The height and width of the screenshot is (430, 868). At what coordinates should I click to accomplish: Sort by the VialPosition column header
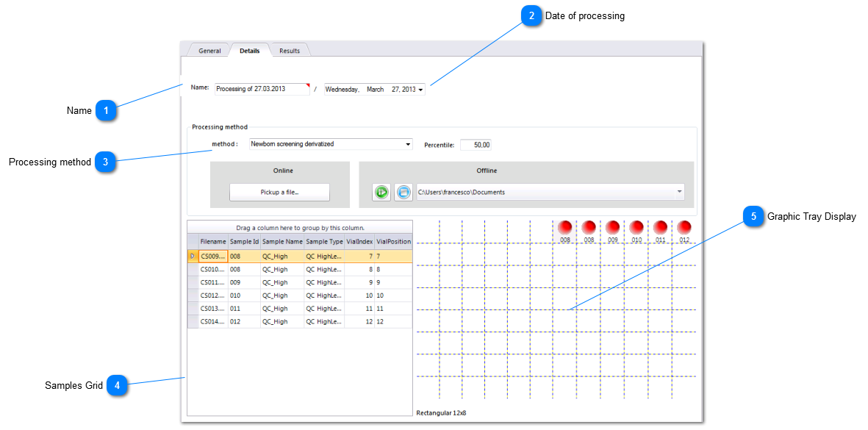pyautogui.click(x=394, y=242)
